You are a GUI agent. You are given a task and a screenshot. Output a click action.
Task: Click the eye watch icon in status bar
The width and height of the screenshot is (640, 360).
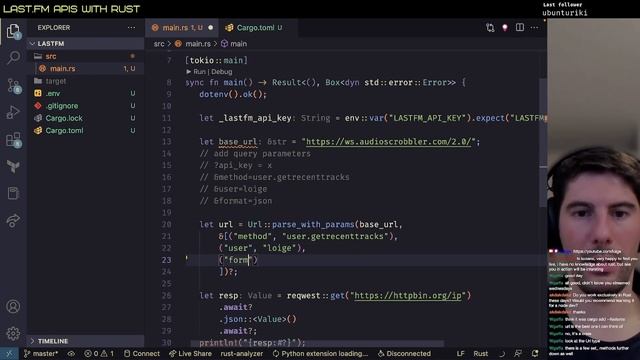tap(71, 353)
